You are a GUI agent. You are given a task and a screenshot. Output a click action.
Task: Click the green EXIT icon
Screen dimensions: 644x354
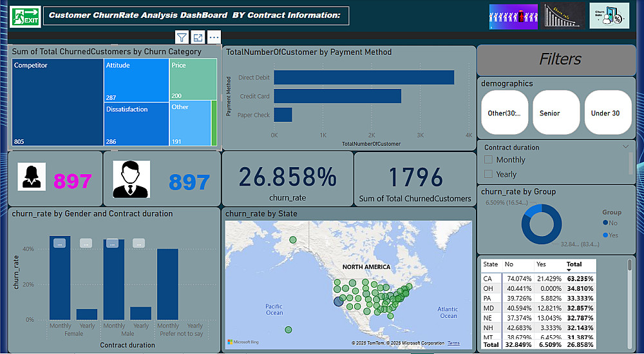coord(26,17)
